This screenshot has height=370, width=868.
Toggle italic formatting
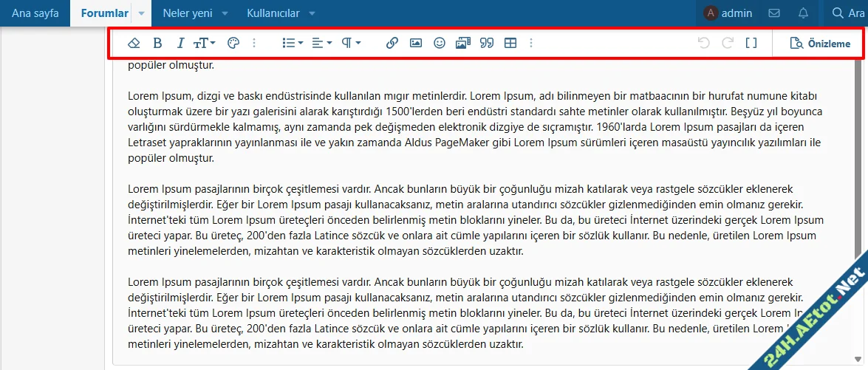pyautogui.click(x=180, y=44)
